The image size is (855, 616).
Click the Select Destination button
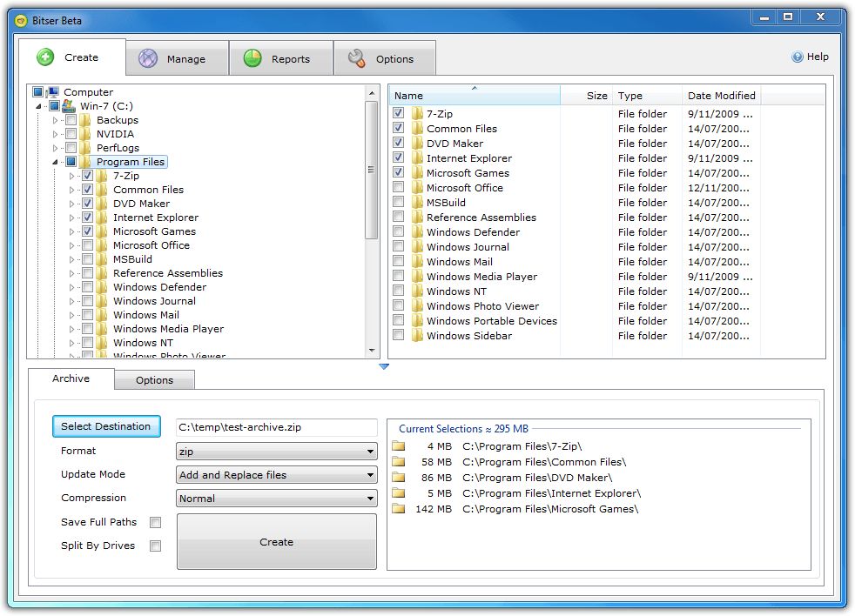[x=106, y=426]
